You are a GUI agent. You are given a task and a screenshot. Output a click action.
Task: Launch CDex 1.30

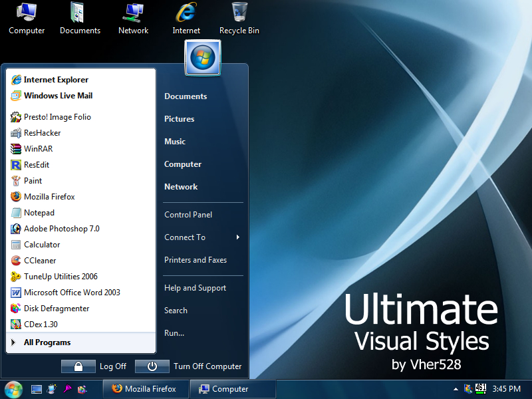(x=80, y=325)
